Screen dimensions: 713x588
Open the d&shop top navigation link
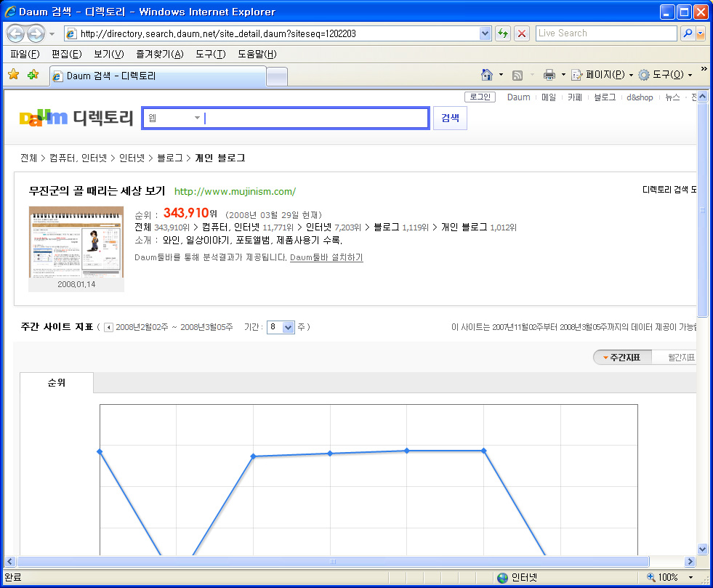click(640, 97)
